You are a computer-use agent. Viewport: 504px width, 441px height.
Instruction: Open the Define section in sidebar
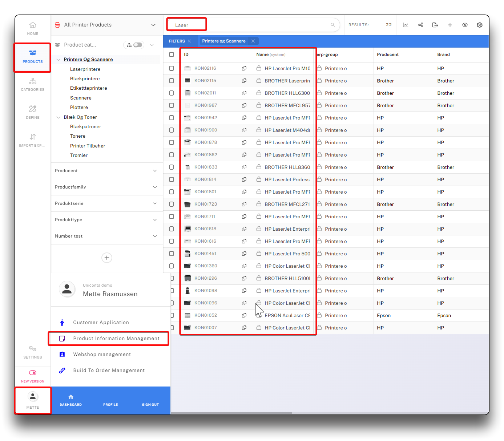(32, 112)
